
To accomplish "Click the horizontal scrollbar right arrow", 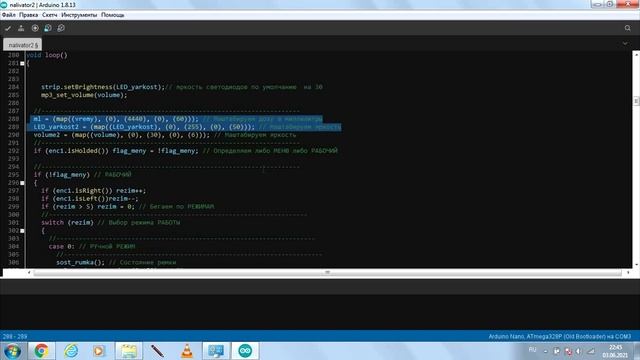I will [x=628, y=272].
